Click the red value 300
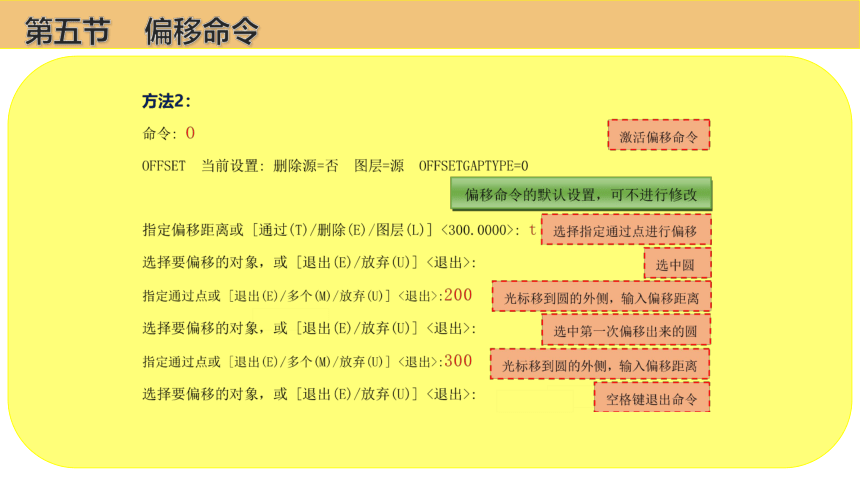The width and height of the screenshot is (860, 484). pos(458,361)
